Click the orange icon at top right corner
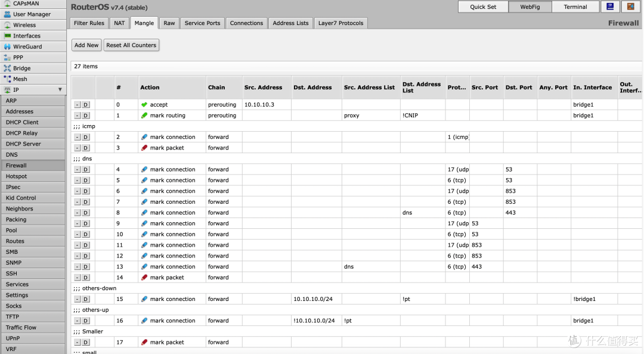 (x=631, y=7)
